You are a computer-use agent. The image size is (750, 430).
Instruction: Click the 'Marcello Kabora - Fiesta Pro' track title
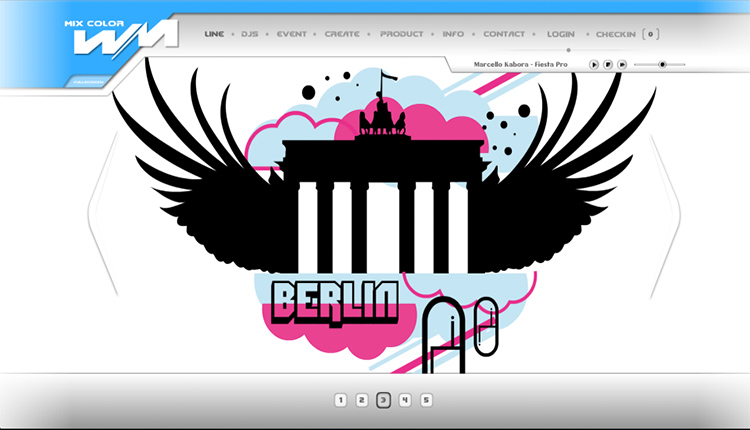click(520, 64)
